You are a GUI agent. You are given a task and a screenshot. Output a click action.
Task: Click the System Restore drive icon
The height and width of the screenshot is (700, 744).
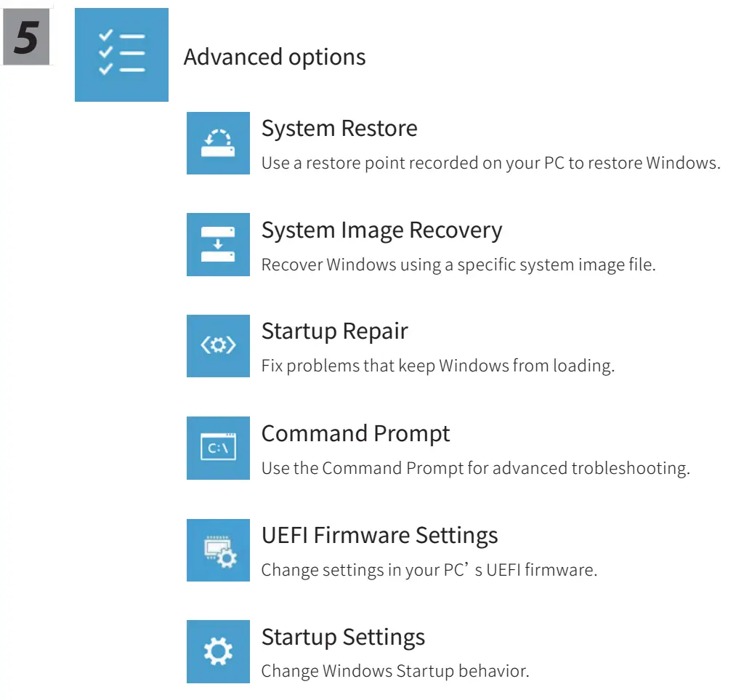(x=218, y=143)
